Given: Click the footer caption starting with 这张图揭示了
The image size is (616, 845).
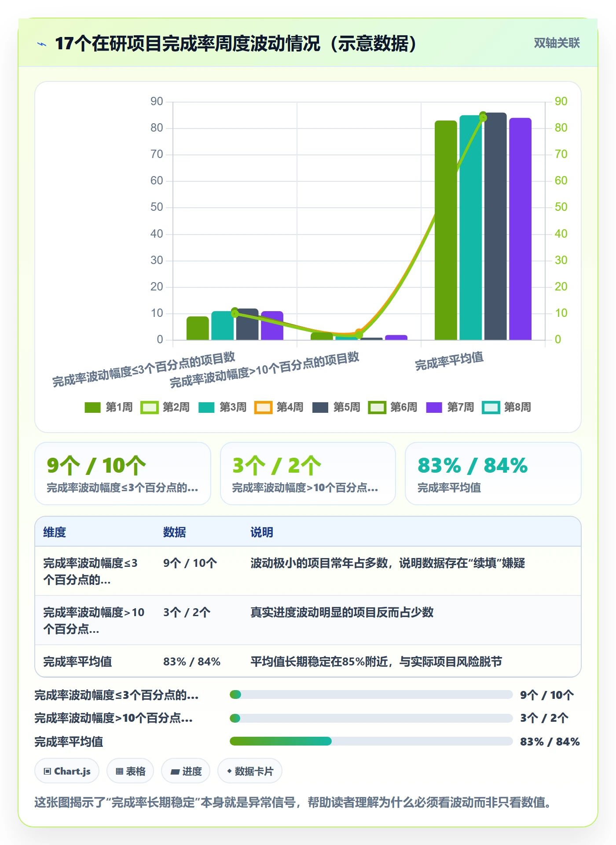Looking at the screenshot, I should pyautogui.click(x=293, y=802).
